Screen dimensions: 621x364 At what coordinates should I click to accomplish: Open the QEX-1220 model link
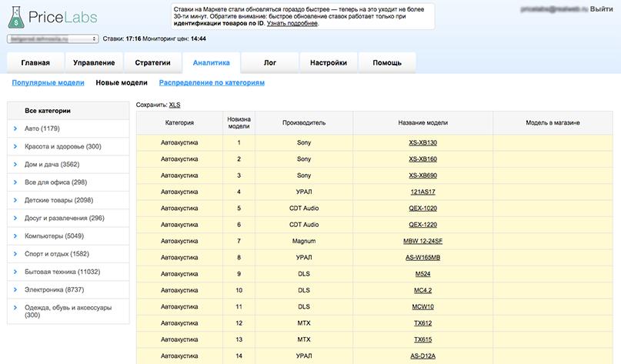(x=423, y=225)
